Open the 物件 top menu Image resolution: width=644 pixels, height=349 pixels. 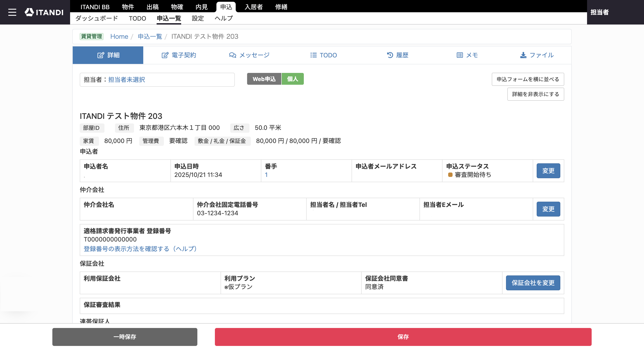[128, 7]
